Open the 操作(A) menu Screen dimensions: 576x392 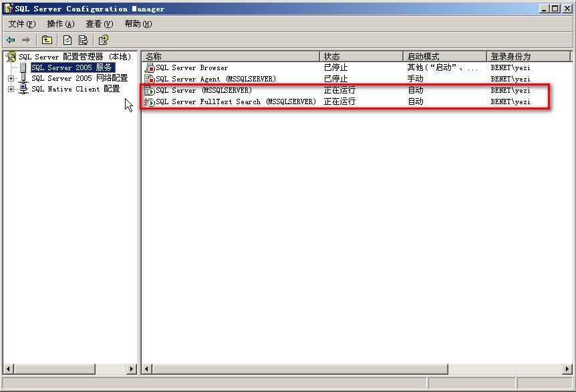click(61, 24)
